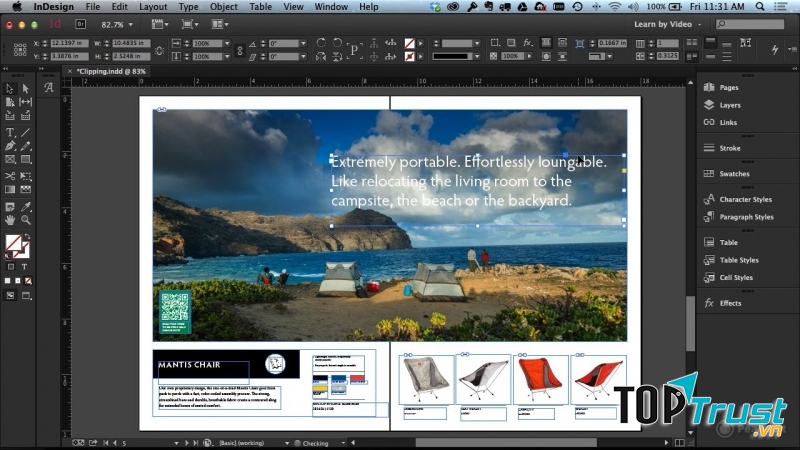Image resolution: width=800 pixels, height=450 pixels.
Task: Select the Line tool
Action: pyautogui.click(x=26, y=133)
